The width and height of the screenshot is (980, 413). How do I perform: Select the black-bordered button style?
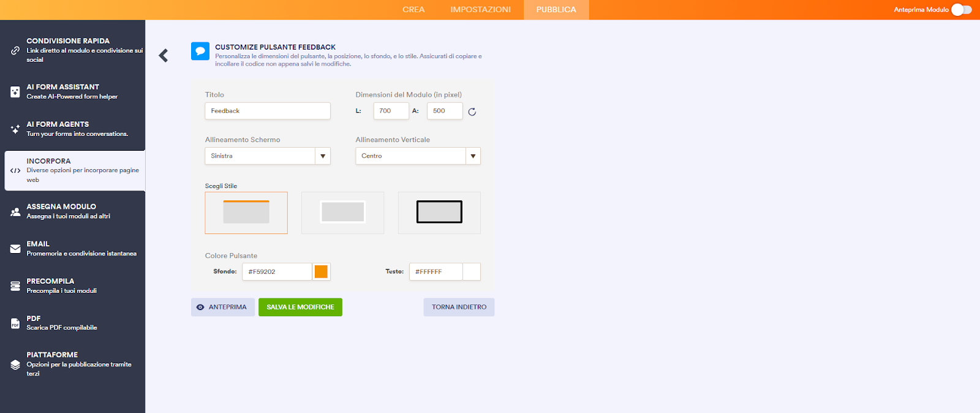pos(439,213)
